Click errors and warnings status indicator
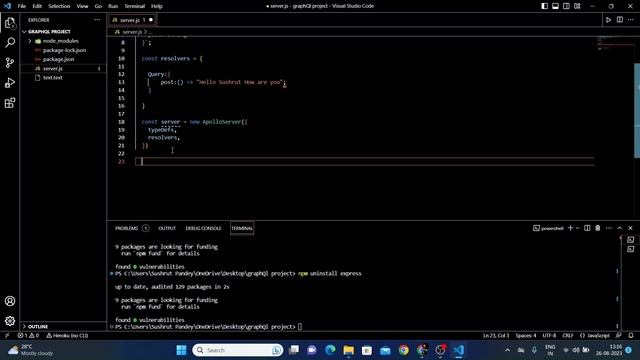This screenshot has height=360, width=640. pos(28,336)
